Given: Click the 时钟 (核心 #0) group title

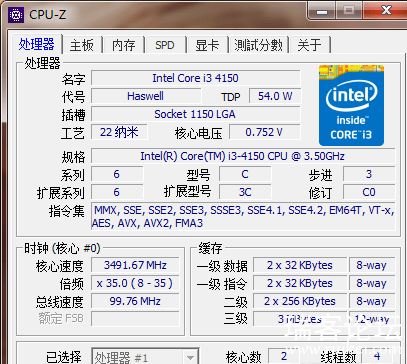Looking at the screenshot, I should 62,248.
